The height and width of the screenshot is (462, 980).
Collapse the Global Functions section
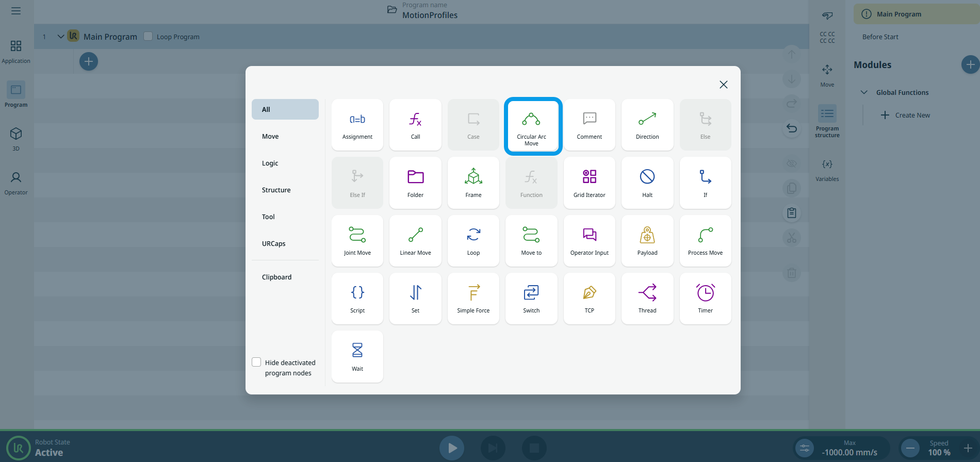[x=864, y=92]
